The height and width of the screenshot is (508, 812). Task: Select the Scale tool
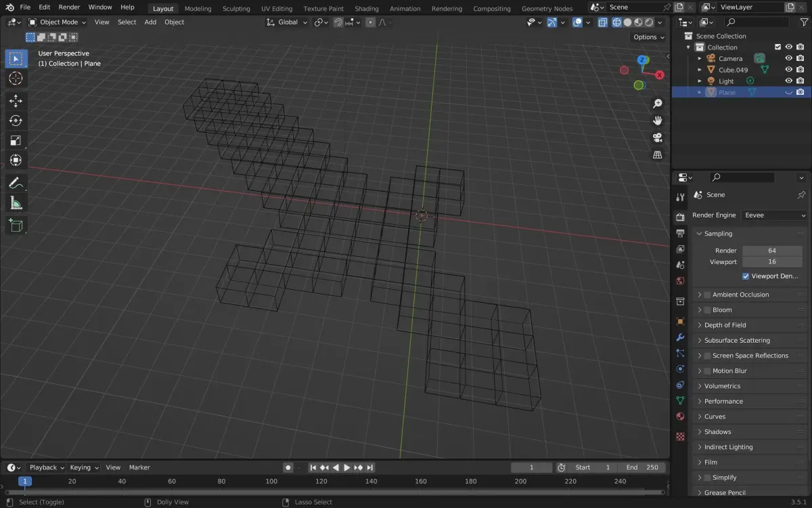[16, 140]
